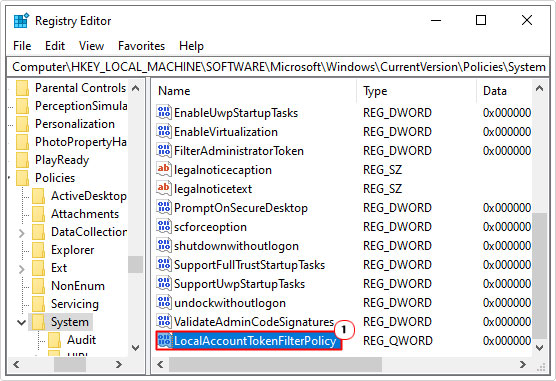556x381 pixels.
Task: Click the values pane scroll down arrow
Action: pyautogui.click(x=540, y=348)
